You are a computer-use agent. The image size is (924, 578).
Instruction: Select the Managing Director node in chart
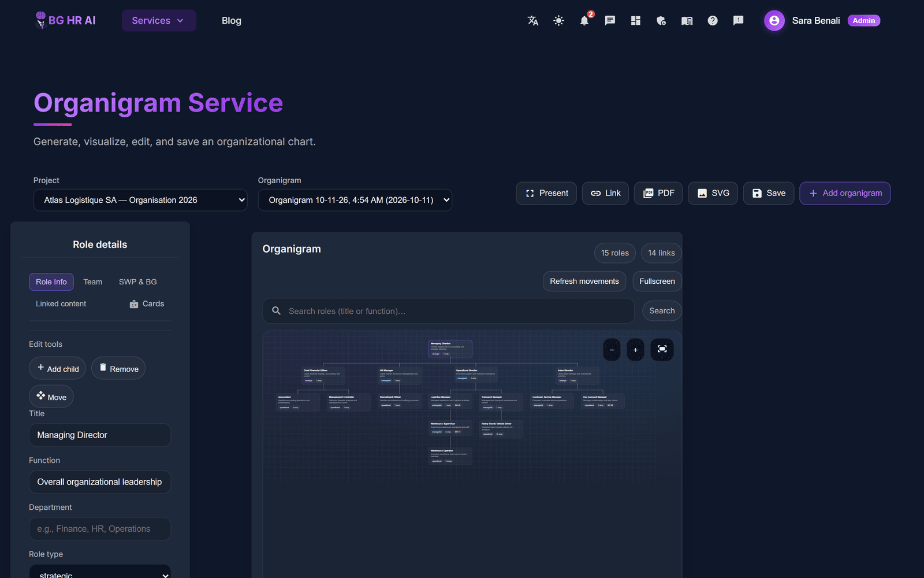[x=450, y=349]
